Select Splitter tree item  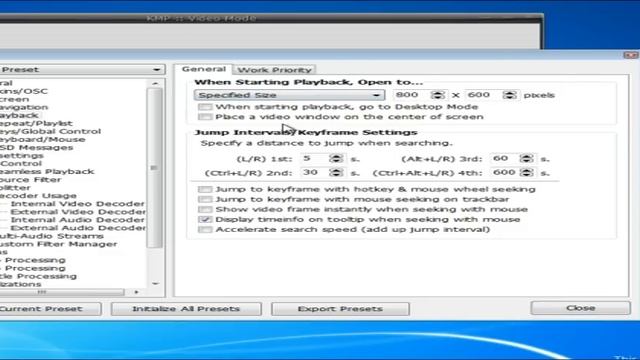coord(15,188)
